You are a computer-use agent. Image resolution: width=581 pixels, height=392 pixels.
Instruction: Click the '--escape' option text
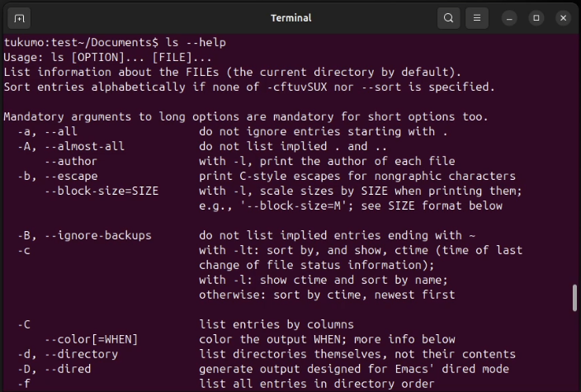70,176
